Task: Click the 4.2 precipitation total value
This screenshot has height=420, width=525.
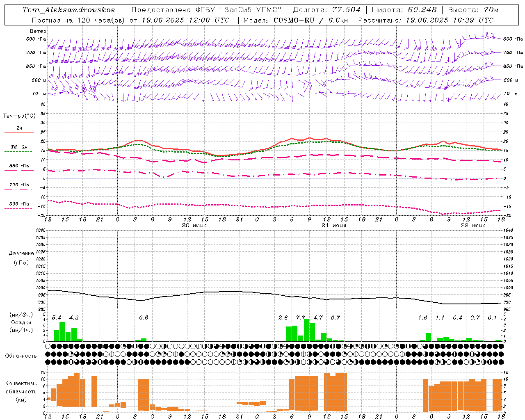Action: pos(74,317)
